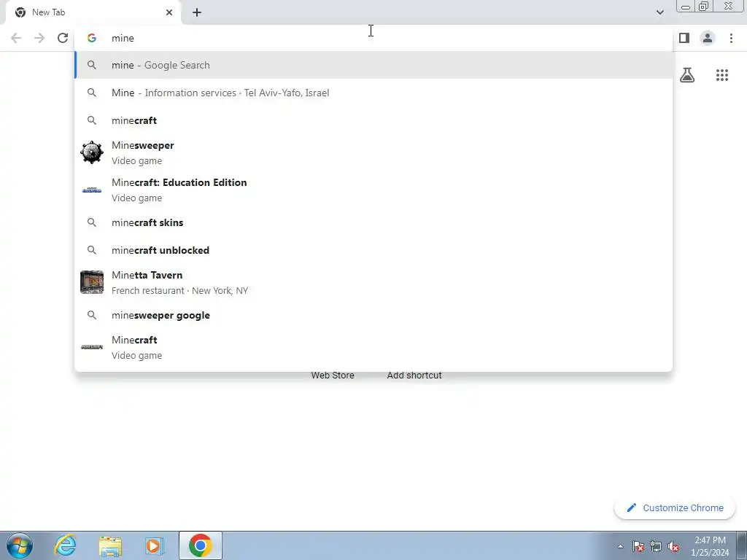The width and height of the screenshot is (747, 560).
Task: Open the profile avatar icon
Action: point(708,38)
